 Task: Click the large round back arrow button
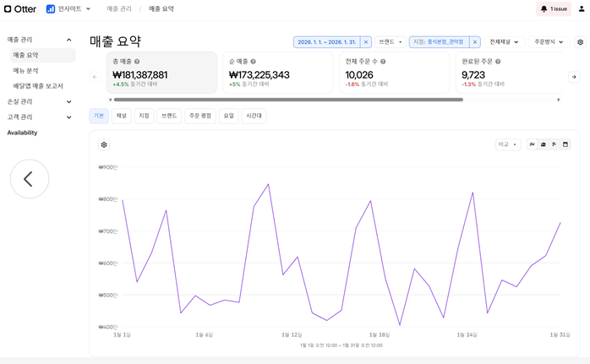point(30,178)
